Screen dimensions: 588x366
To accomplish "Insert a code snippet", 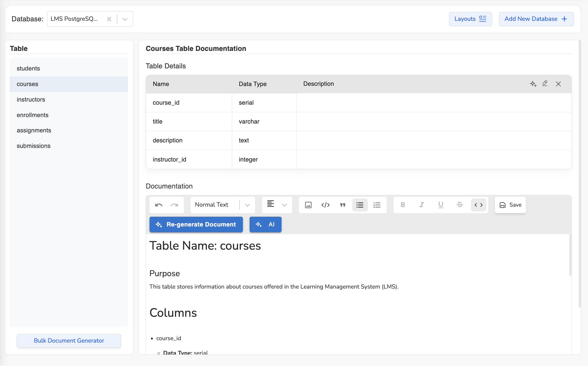I will tap(326, 205).
